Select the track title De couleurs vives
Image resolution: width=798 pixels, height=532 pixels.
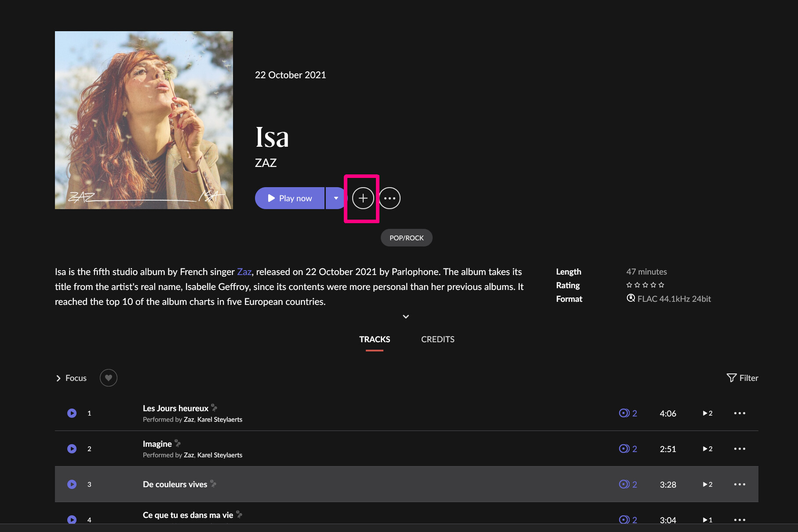click(x=175, y=485)
